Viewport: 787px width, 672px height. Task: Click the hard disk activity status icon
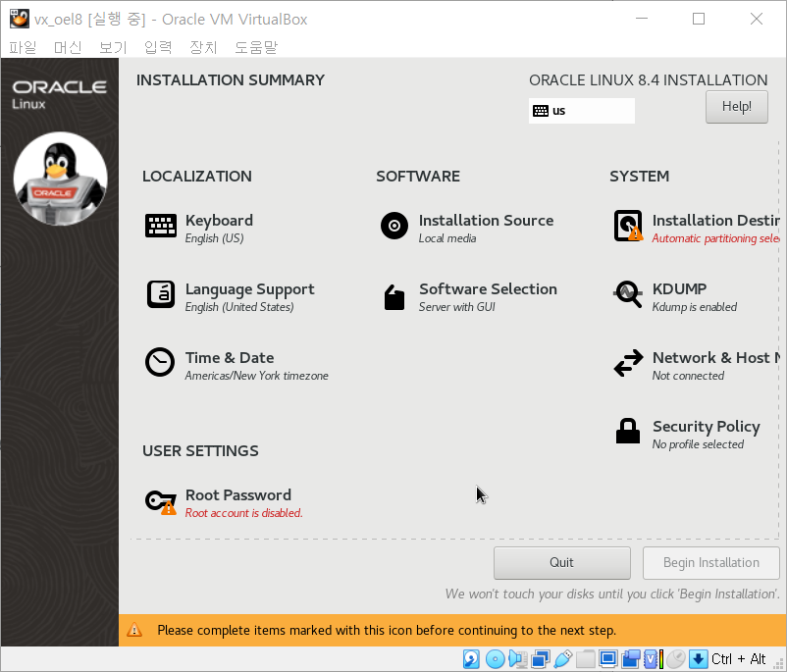coord(471,659)
